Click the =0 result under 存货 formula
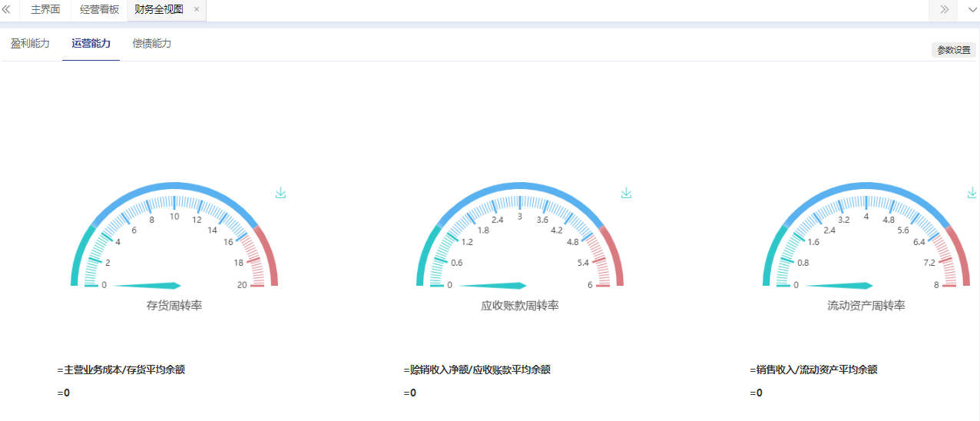This screenshot has width=980, height=421. tap(64, 393)
